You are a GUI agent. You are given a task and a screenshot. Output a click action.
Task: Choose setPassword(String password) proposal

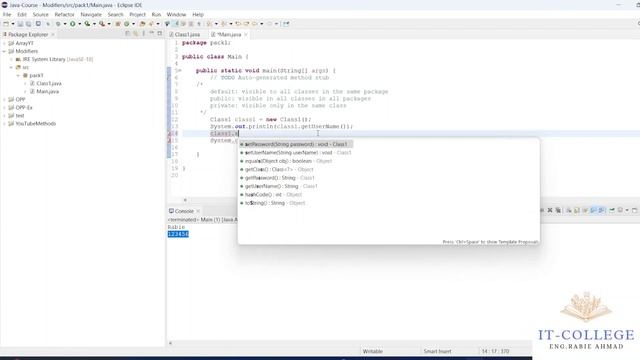pos(296,144)
